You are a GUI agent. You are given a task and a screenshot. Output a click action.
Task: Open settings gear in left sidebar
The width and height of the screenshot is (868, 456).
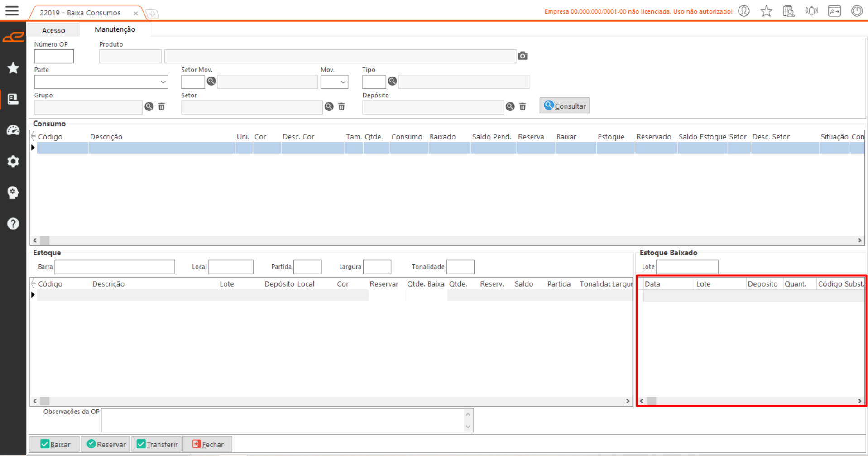tap(13, 161)
